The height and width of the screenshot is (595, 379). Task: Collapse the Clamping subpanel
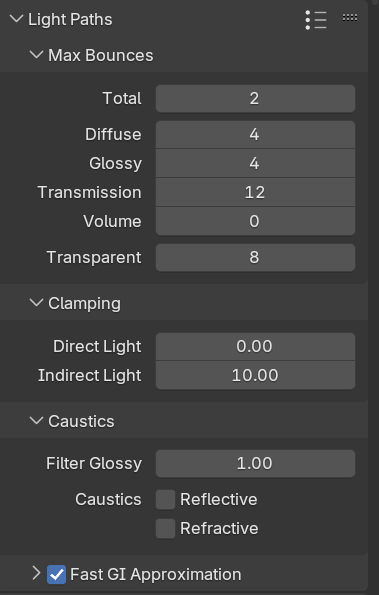coord(36,303)
